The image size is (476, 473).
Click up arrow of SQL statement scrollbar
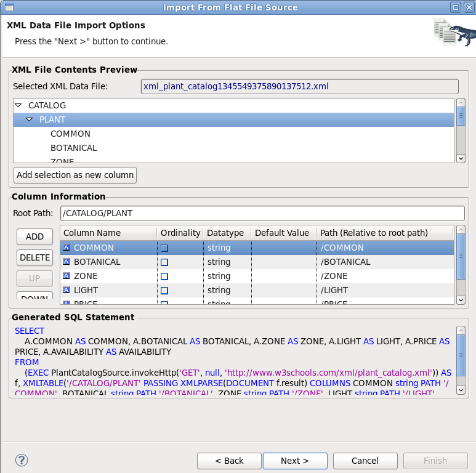click(x=461, y=330)
